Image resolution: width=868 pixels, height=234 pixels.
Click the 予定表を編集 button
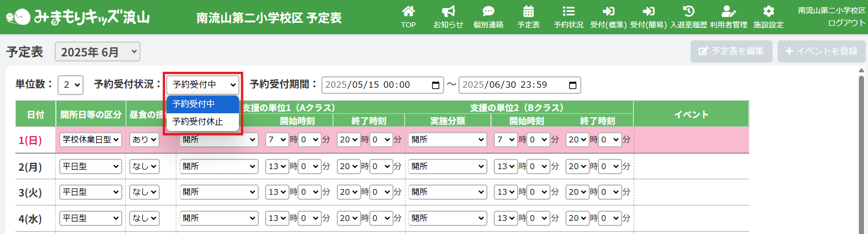coord(731,51)
